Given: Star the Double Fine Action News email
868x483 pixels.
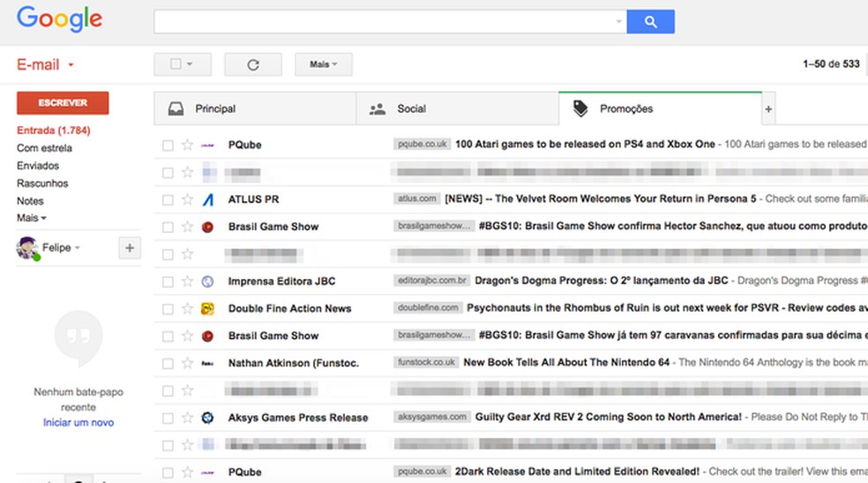Looking at the screenshot, I should click(x=188, y=308).
